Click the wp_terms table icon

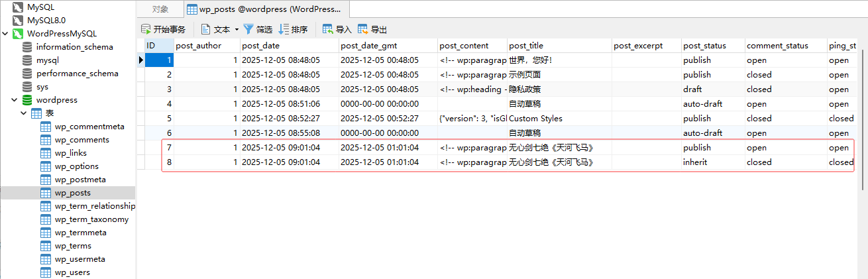point(46,245)
